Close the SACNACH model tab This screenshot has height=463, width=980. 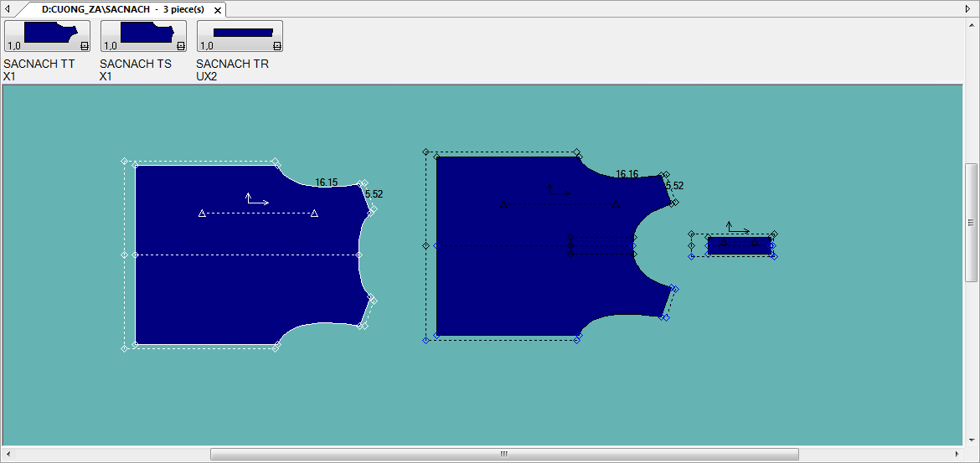(x=218, y=10)
